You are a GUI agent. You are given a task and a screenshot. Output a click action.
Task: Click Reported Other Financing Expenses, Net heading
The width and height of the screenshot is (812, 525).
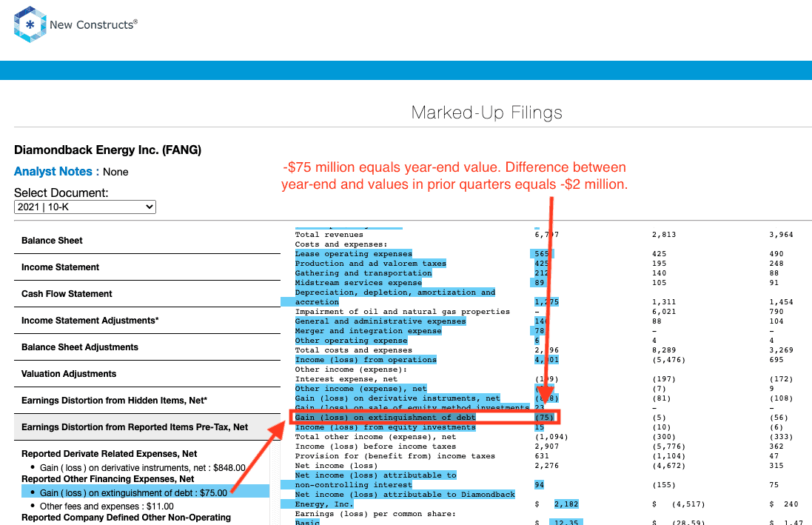(x=108, y=479)
